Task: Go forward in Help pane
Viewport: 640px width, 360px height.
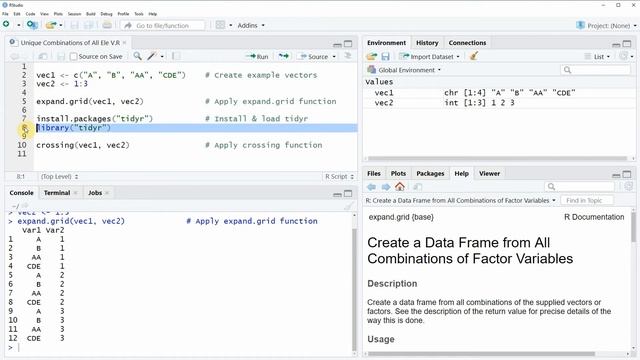Action: click(x=386, y=187)
